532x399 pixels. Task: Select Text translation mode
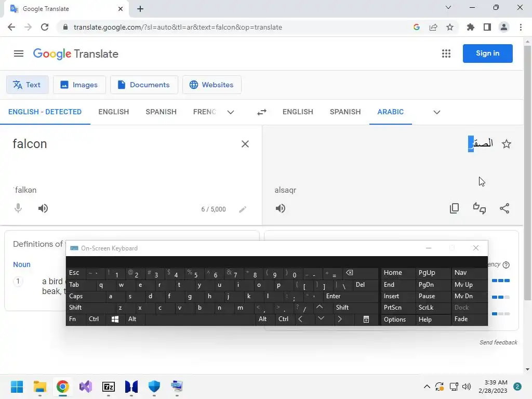coord(27,85)
